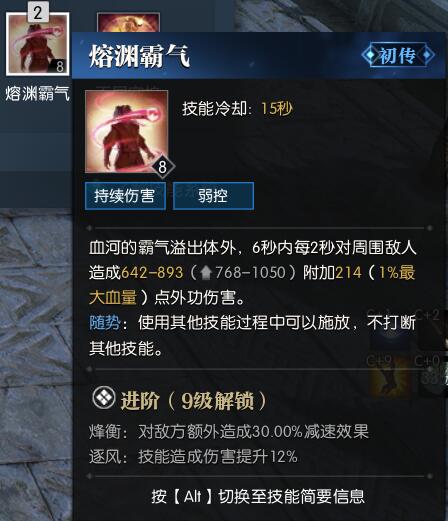Click the 进阶 diamond emblem icon
This screenshot has height=521, width=448.
pyautogui.click(x=104, y=398)
